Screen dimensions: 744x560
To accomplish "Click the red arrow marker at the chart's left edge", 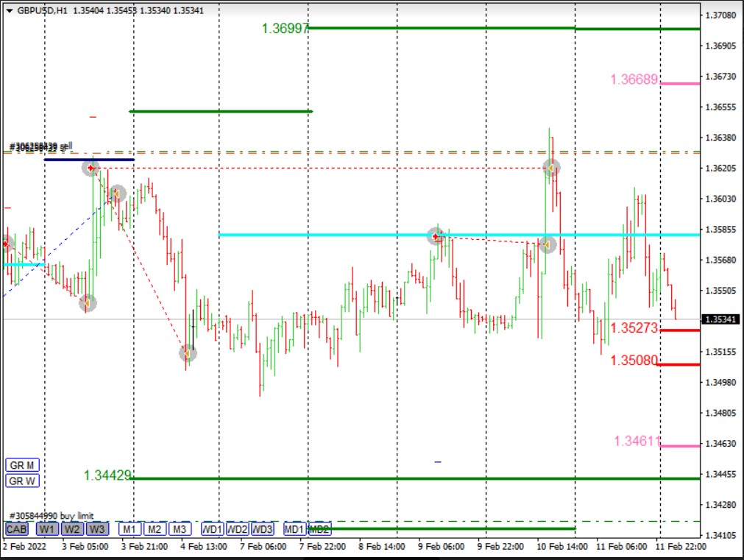I will click(7, 244).
